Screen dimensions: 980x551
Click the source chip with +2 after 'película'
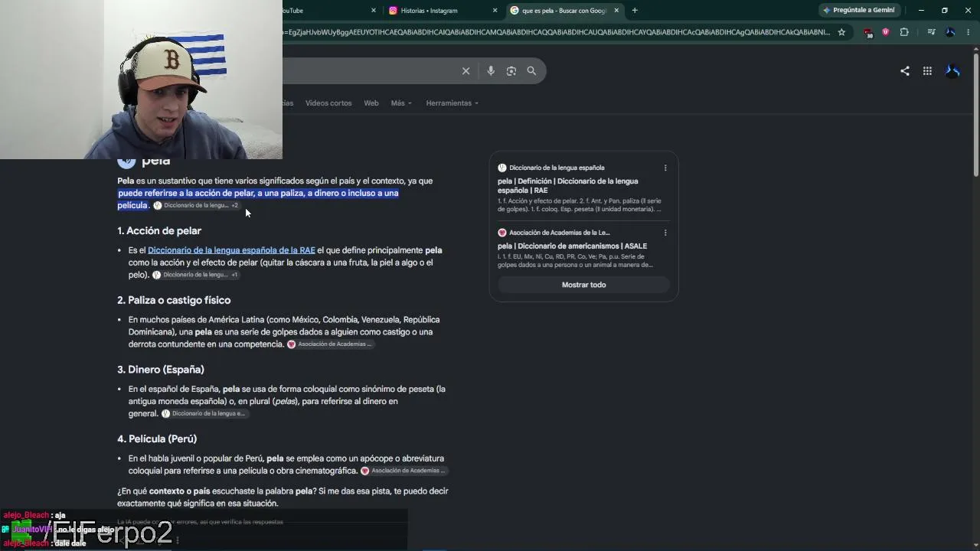tap(198, 206)
